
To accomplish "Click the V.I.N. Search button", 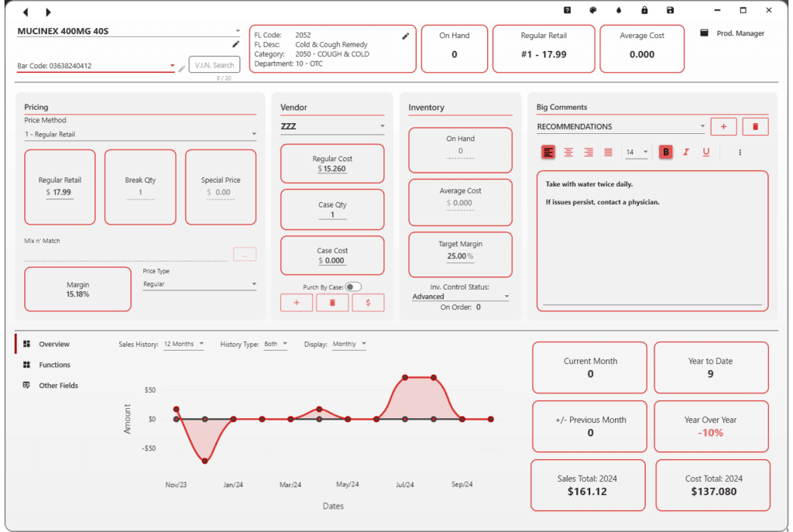I will (x=215, y=65).
